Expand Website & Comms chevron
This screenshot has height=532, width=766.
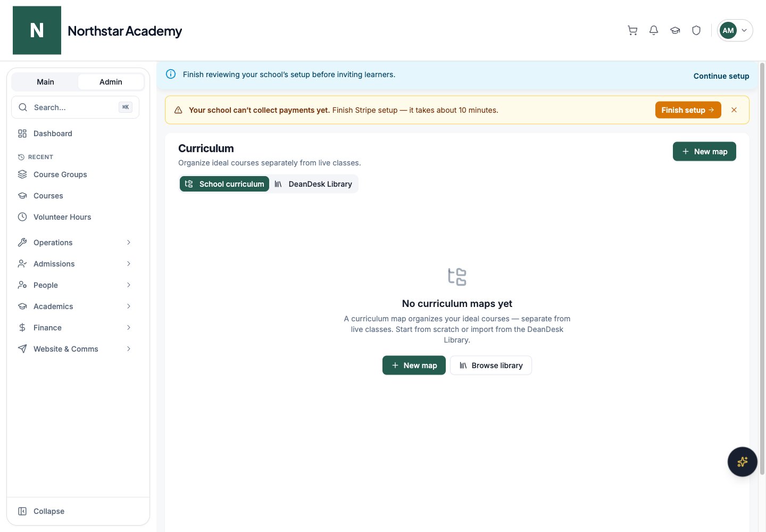click(129, 349)
